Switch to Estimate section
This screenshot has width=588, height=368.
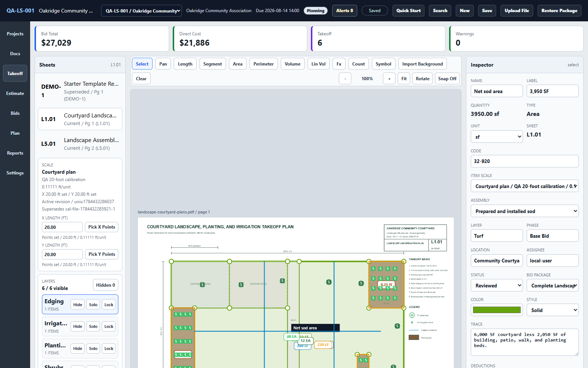[x=15, y=93]
